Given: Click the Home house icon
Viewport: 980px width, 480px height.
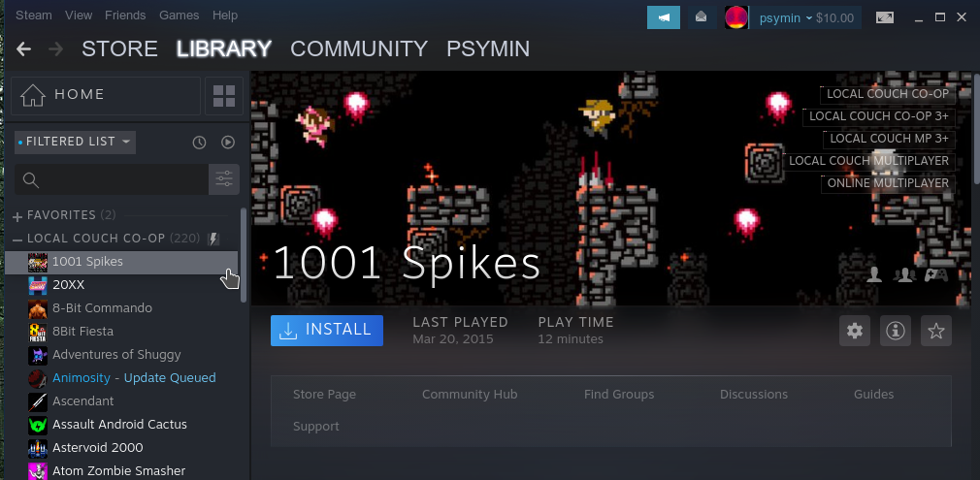Looking at the screenshot, I should tap(33, 95).
